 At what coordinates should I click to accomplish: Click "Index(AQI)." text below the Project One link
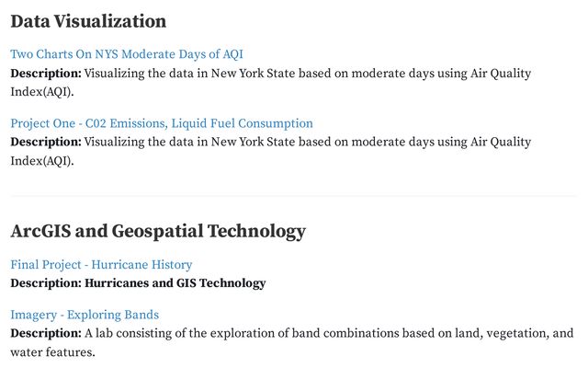pyautogui.click(x=42, y=161)
